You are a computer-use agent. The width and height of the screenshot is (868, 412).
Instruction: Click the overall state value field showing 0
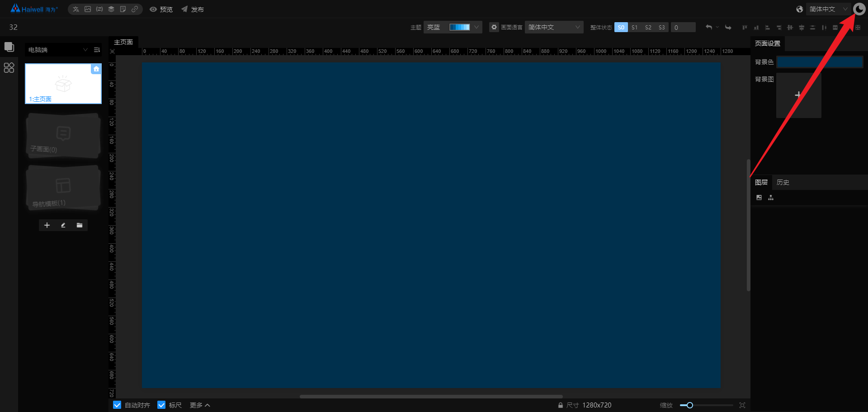683,27
